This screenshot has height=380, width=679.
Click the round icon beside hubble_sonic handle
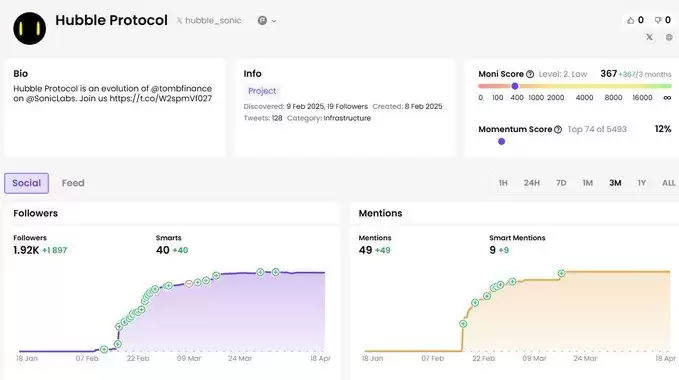262,20
